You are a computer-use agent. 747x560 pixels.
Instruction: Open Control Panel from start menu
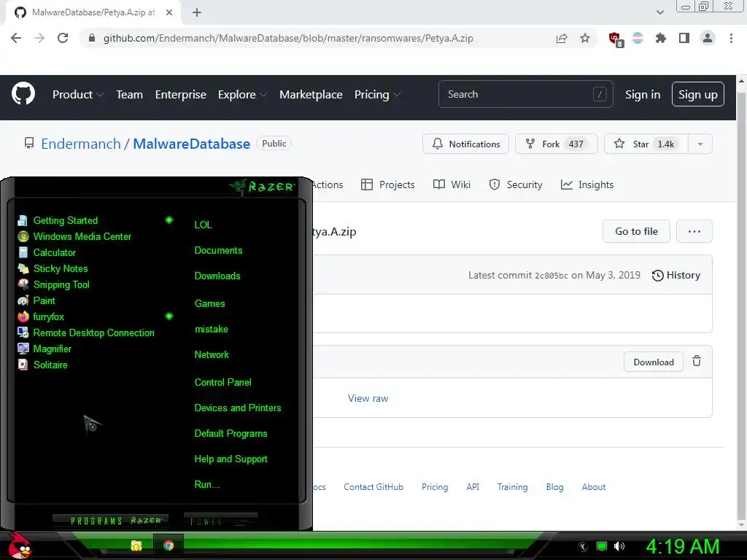pyautogui.click(x=223, y=382)
